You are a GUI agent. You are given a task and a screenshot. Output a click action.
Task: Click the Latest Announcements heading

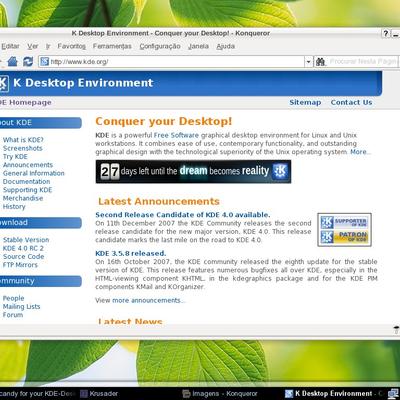(159, 201)
